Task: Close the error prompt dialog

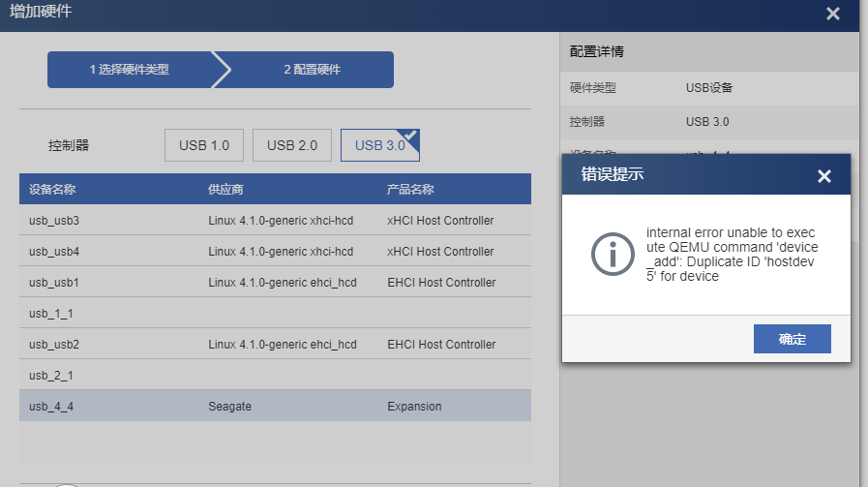Action: 823,175
